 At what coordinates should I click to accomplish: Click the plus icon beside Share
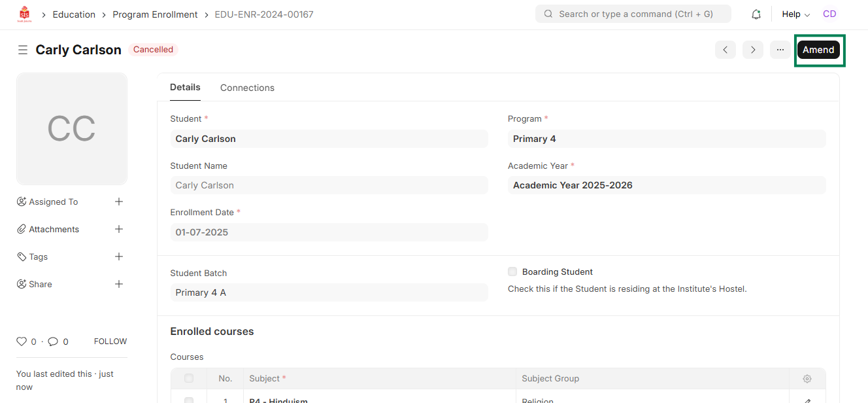(119, 284)
